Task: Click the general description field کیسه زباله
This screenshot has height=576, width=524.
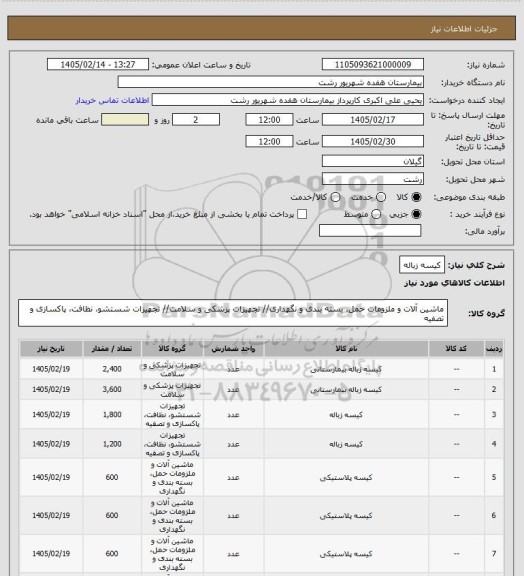Action: click(422, 265)
